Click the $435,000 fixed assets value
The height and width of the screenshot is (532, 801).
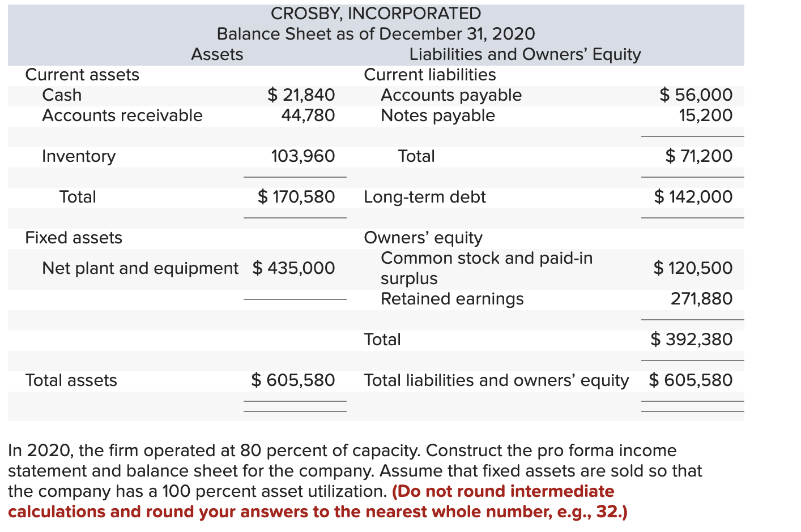(293, 268)
